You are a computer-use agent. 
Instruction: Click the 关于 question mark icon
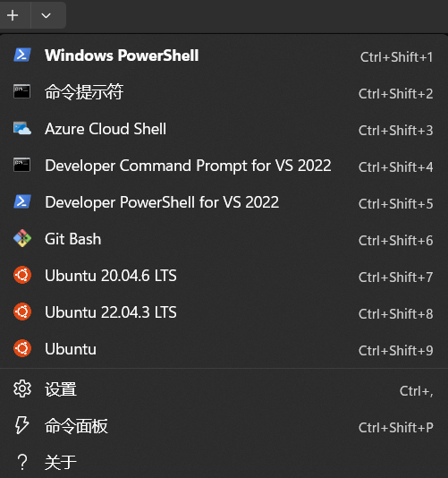click(x=22, y=462)
